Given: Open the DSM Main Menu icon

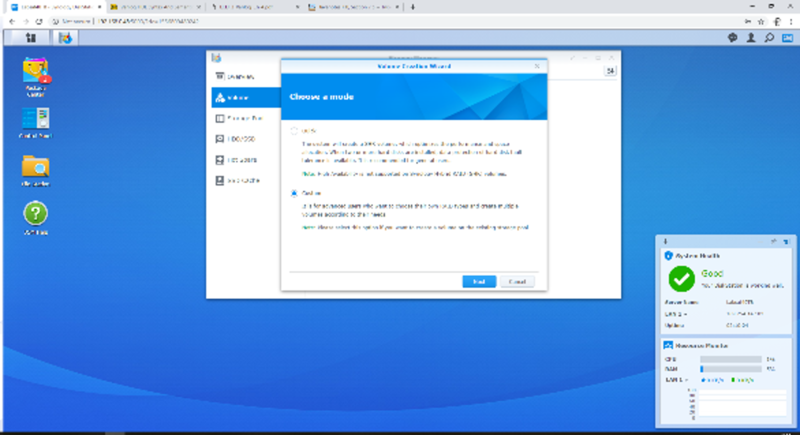Looking at the screenshot, I should tap(31, 38).
